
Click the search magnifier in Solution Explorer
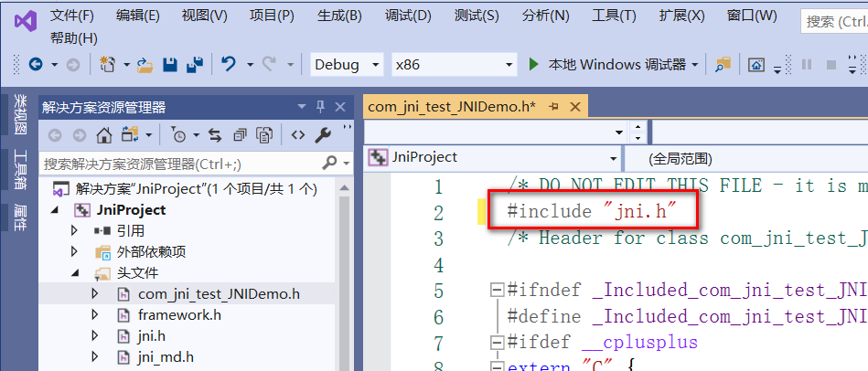(329, 163)
